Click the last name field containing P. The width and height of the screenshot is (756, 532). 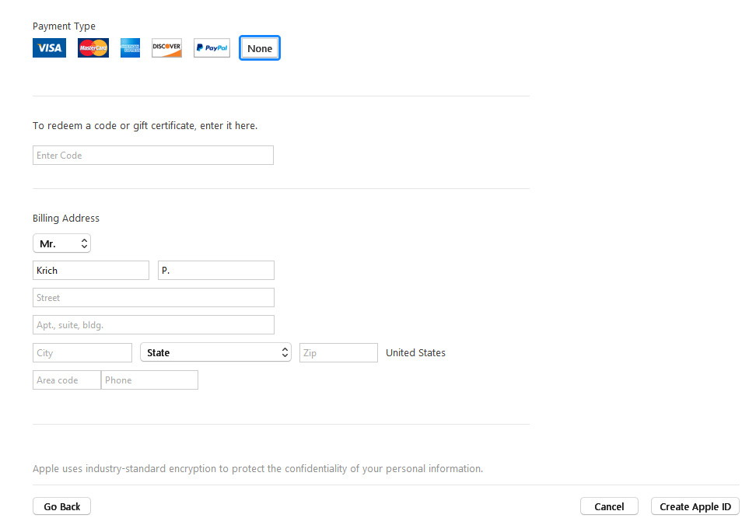tap(215, 271)
